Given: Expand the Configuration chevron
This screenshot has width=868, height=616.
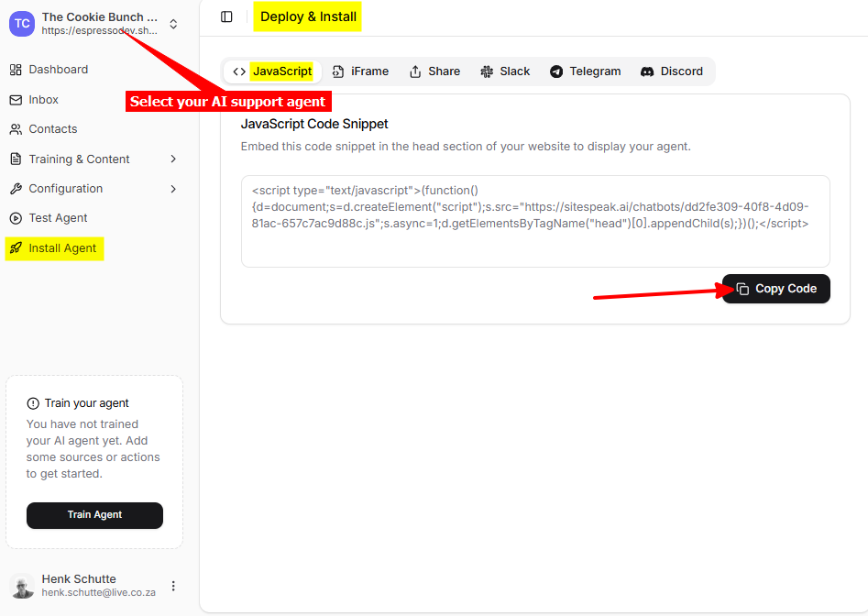Looking at the screenshot, I should pos(173,189).
